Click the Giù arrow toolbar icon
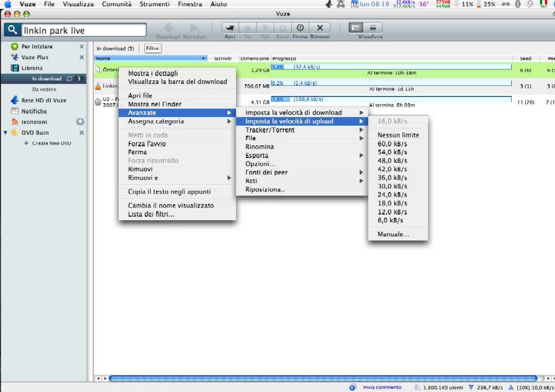 265,28
